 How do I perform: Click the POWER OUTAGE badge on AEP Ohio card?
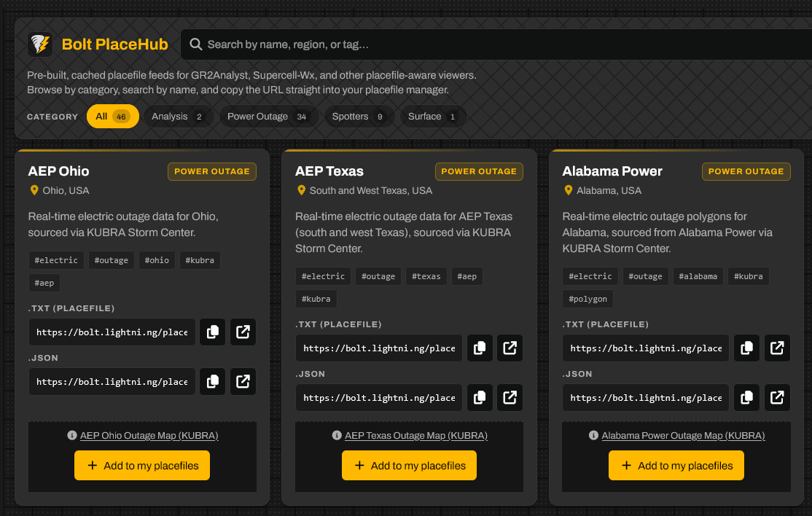212,171
